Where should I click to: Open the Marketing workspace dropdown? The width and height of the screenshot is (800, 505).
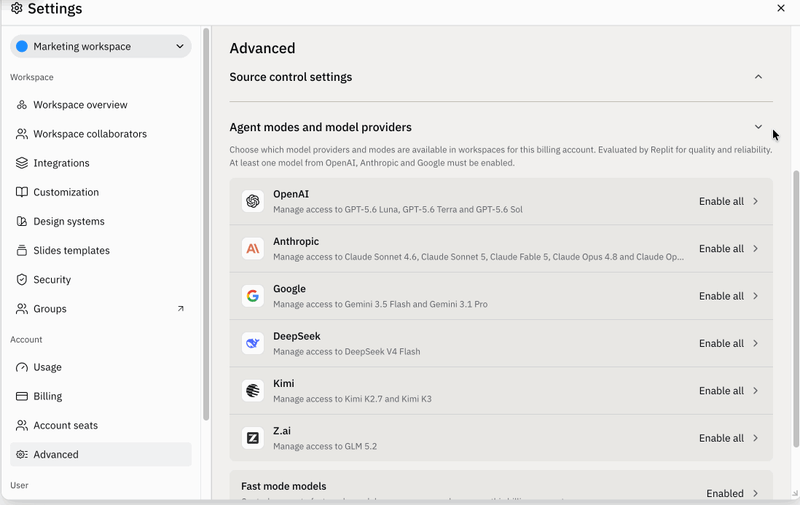point(101,46)
